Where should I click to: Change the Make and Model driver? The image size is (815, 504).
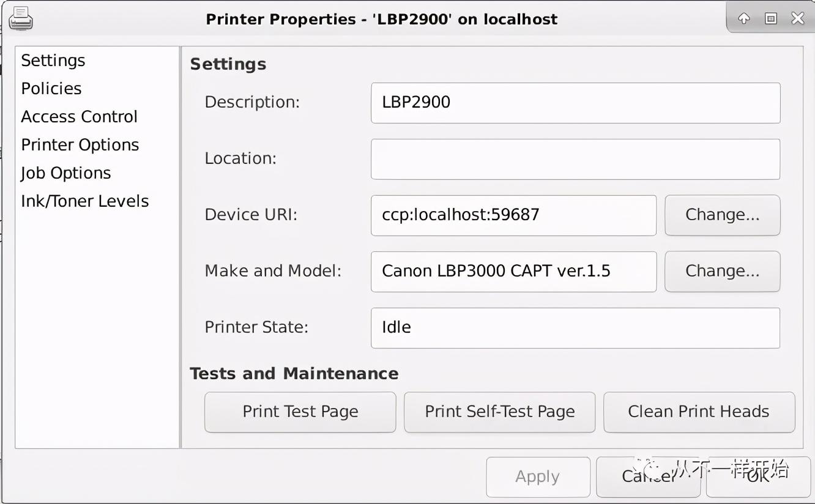[723, 272]
